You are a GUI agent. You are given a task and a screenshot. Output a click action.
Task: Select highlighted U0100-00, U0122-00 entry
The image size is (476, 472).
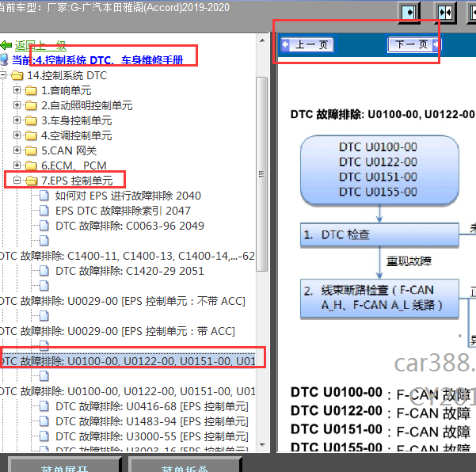tap(128, 361)
